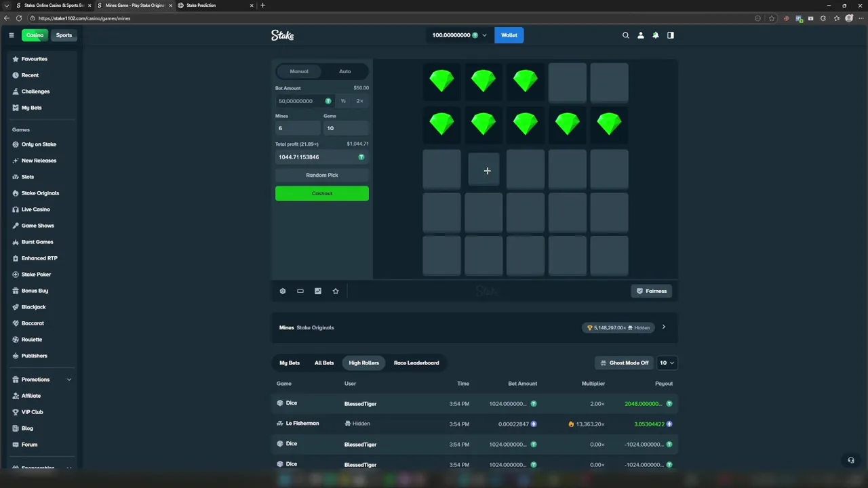Open game settings gear icon
The height and width of the screenshot is (488, 868).
pos(283,291)
